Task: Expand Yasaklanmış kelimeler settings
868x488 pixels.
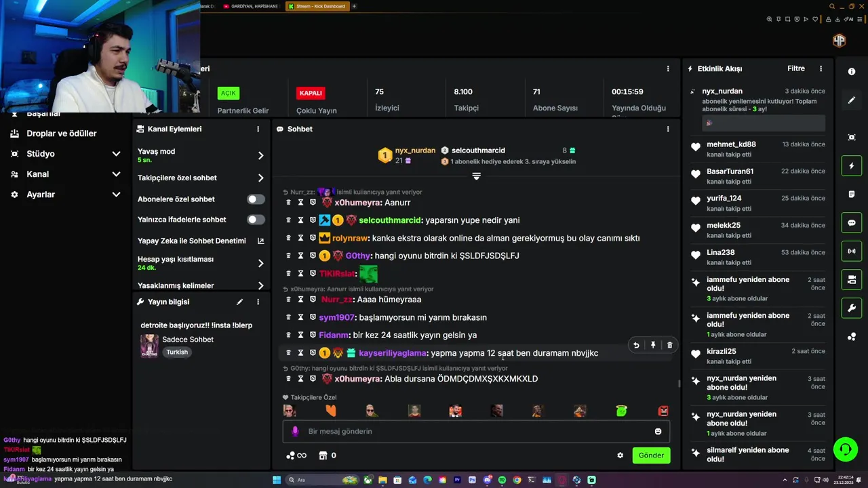Action: click(261, 286)
